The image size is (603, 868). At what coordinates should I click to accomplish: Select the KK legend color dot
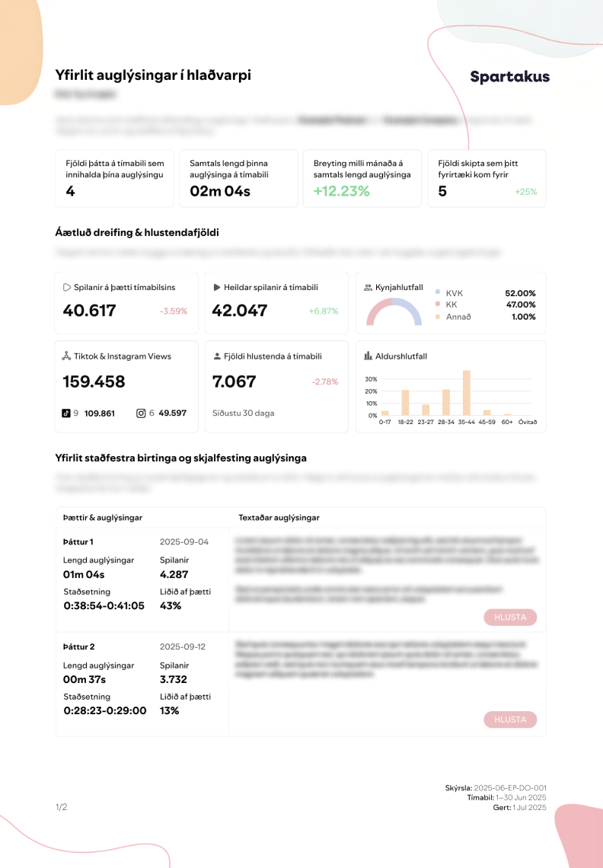coord(438,305)
